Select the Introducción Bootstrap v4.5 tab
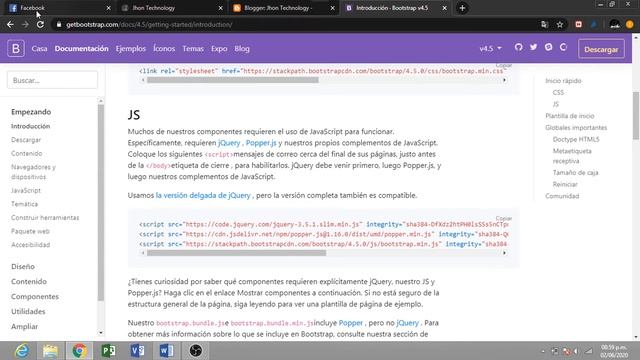This screenshot has height=360, width=640. [x=396, y=8]
